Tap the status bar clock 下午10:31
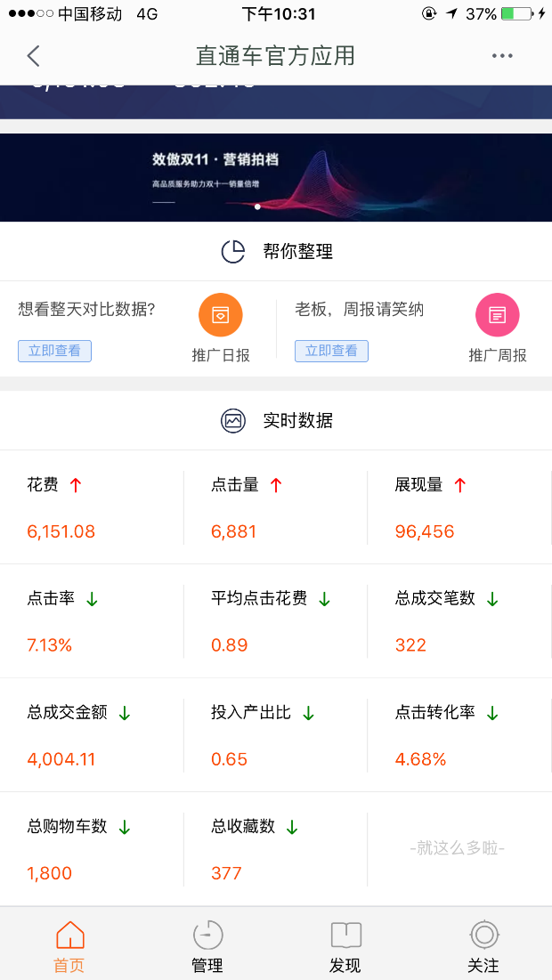 pyautogui.click(x=279, y=13)
